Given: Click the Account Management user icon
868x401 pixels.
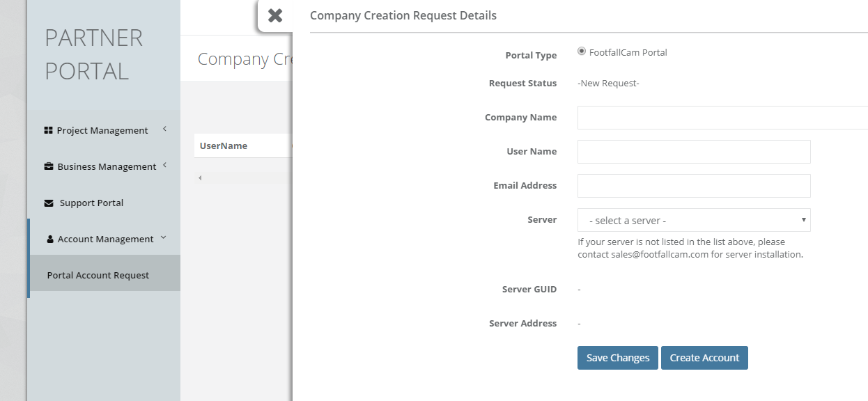Looking at the screenshot, I should point(50,239).
